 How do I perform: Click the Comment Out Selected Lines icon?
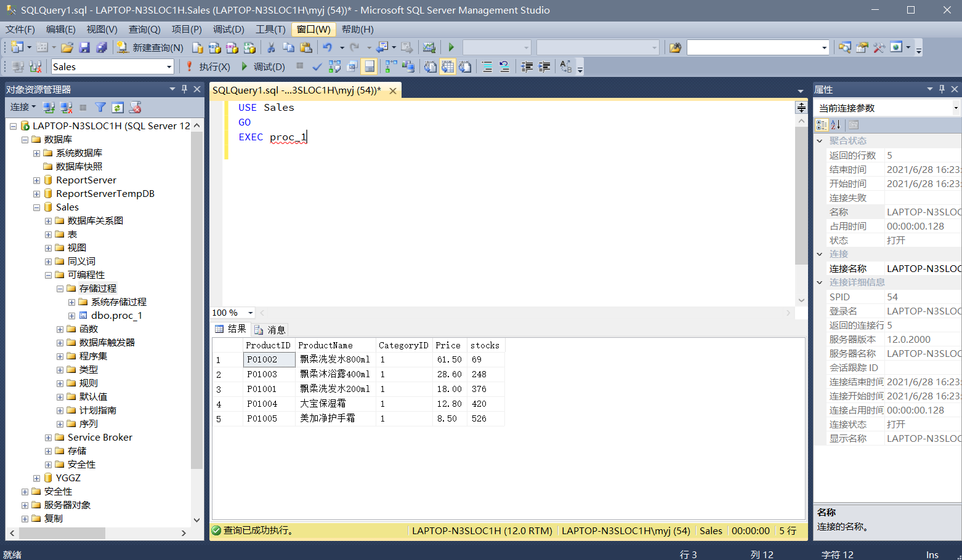point(487,66)
